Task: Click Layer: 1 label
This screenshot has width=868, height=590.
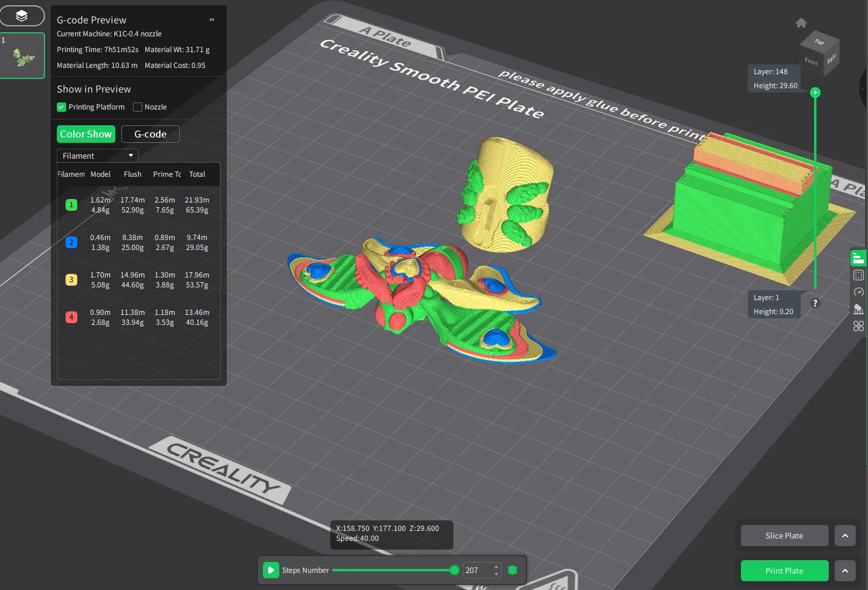Action: 766,297
